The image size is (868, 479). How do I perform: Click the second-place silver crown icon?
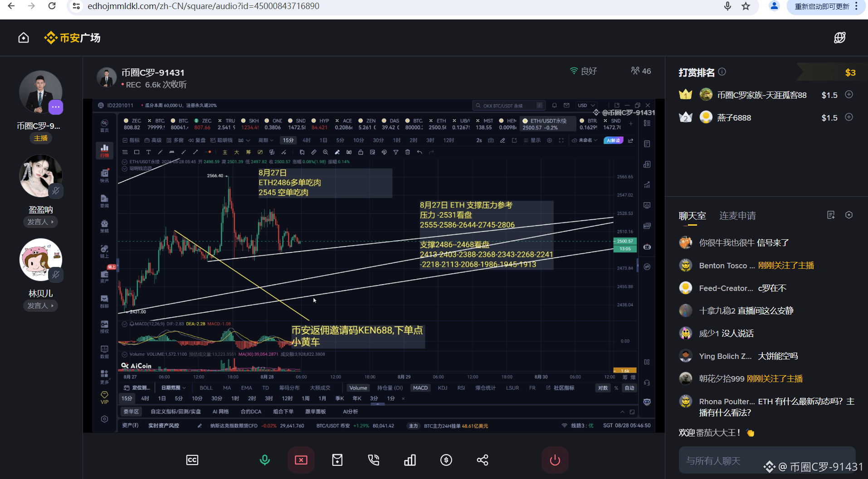[685, 117]
